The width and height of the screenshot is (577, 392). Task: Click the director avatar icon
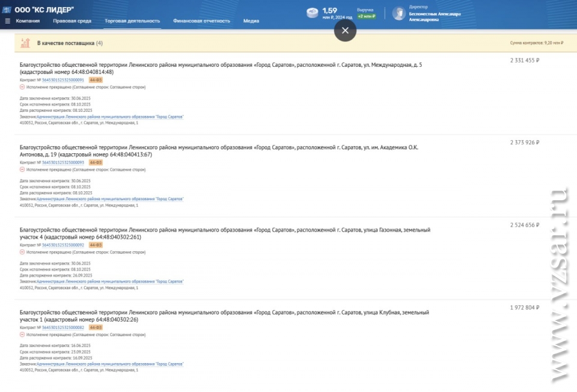[x=399, y=13]
